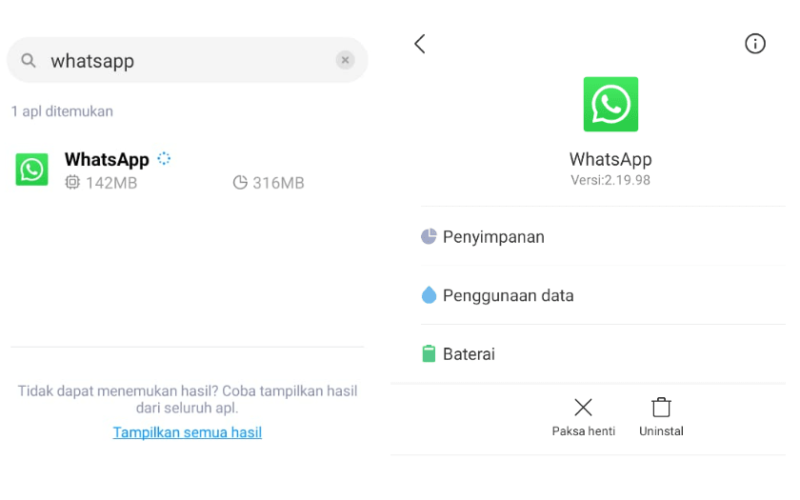The height and width of the screenshot is (500, 800).
Task: Open the Baterai entry
Action: point(603,354)
